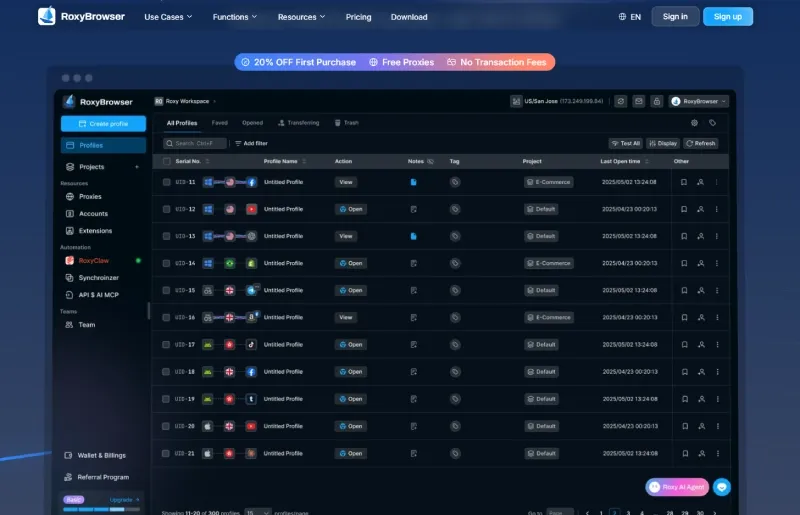The image size is (800, 515).
Task: Open the Accounts section
Action: (x=87, y=213)
